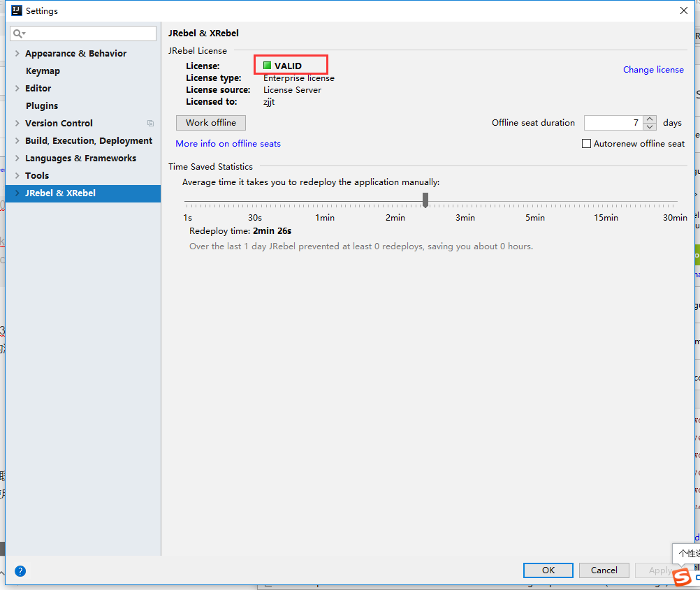
Task: Select Version Control settings category
Action: 59,123
